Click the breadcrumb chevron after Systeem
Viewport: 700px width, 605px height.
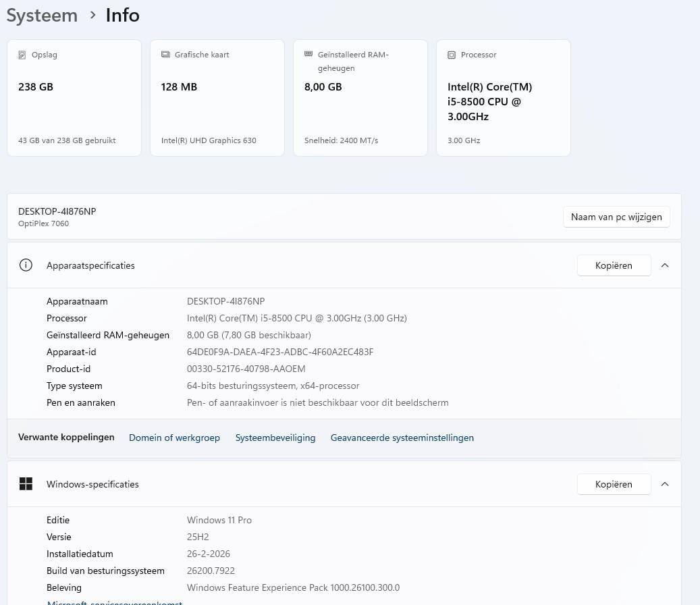pos(92,15)
